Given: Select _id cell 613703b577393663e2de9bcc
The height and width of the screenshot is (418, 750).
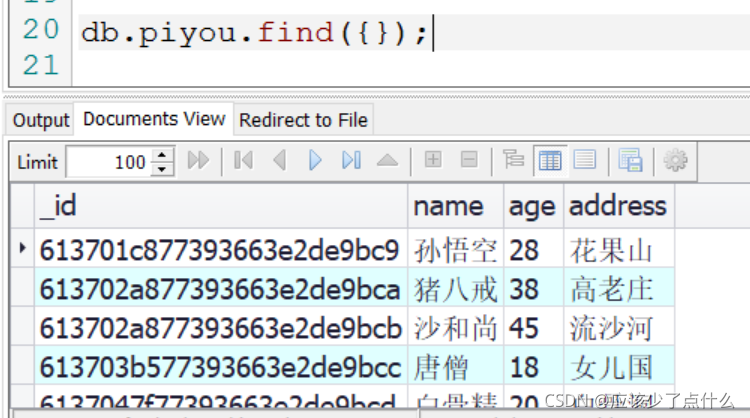Looking at the screenshot, I should click(x=221, y=367).
